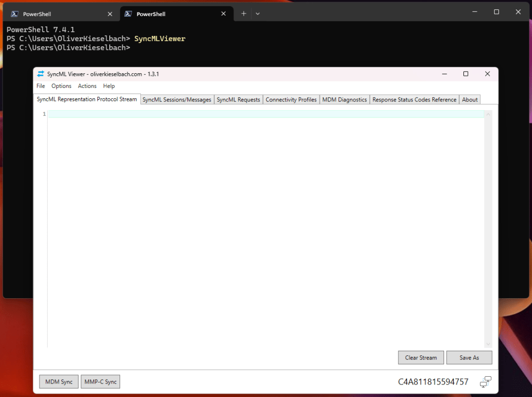Screen dimensions: 532x397
Task: Click the stream view scrollbar down arrow
Action: pyautogui.click(x=488, y=343)
